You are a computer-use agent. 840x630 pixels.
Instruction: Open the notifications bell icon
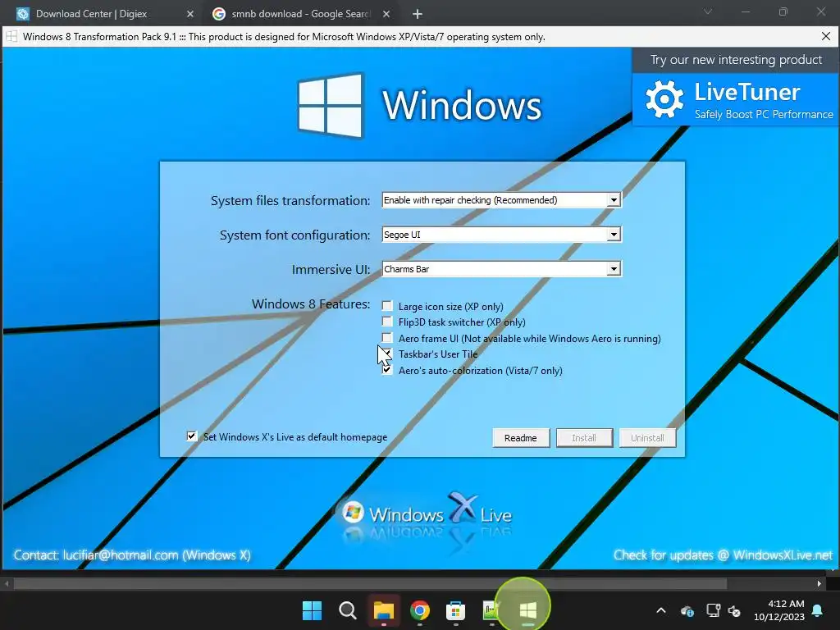coord(818,610)
